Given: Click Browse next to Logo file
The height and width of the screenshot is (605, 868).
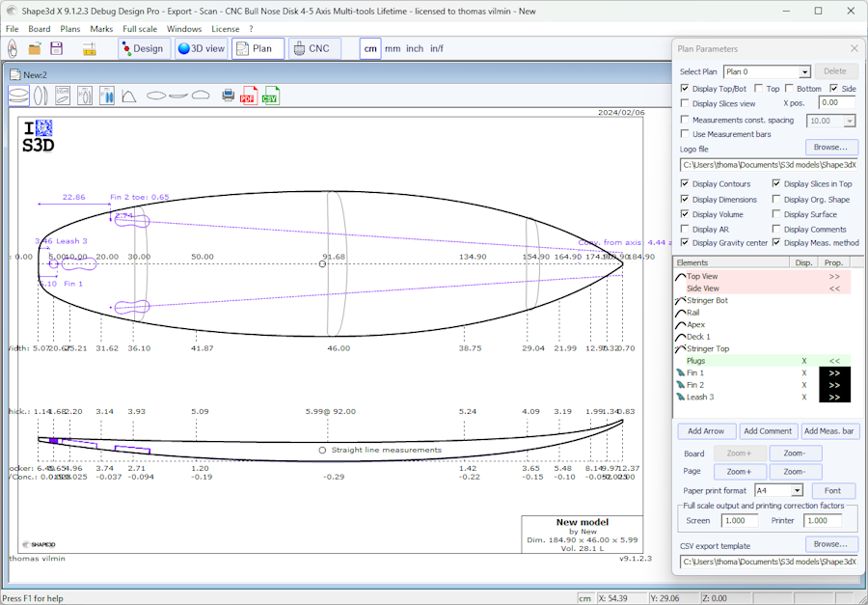Looking at the screenshot, I should click(x=831, y=148).
